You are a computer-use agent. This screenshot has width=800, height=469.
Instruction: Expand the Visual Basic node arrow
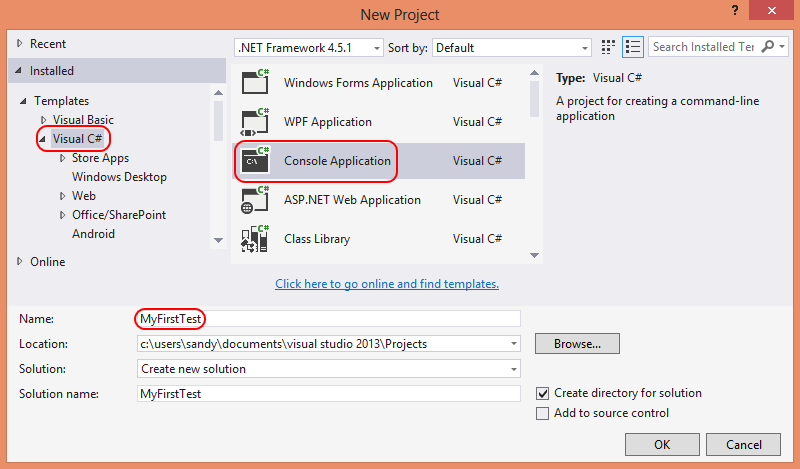point(43,120)
